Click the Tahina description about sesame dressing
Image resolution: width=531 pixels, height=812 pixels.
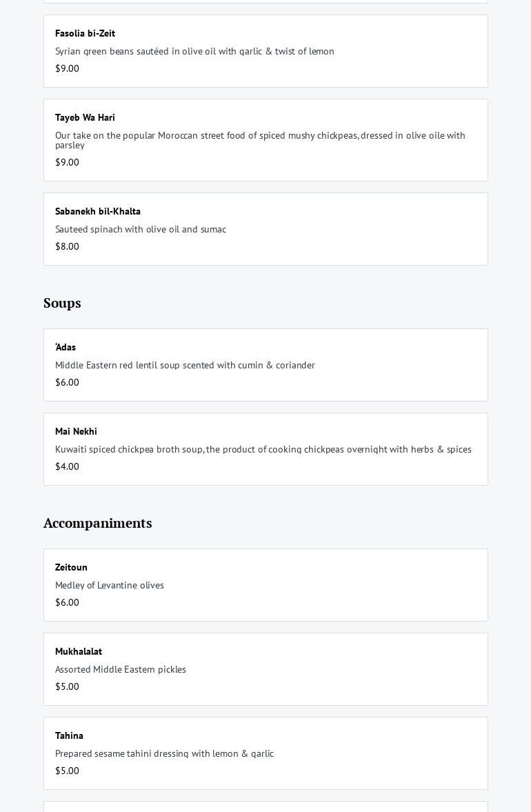(164, 753)
